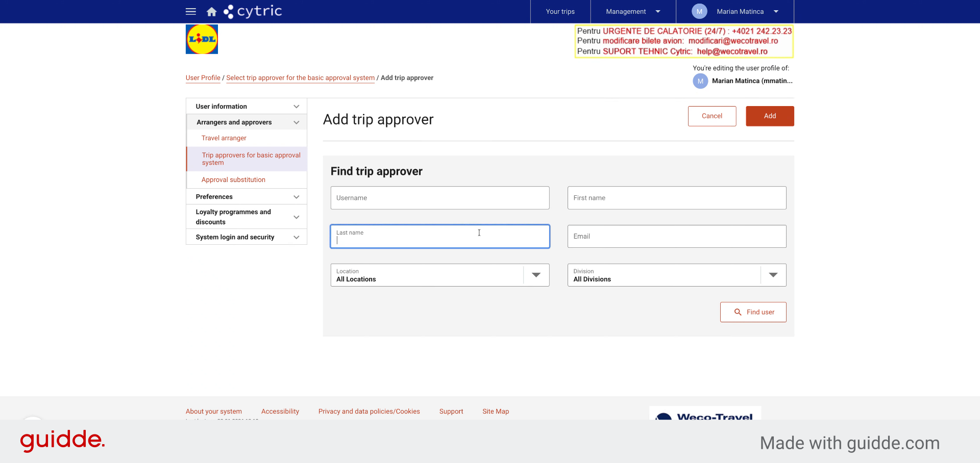Screen dimensions: 980x463
Task: Follow the User Profile breadcrumb link
Action: coord(203,78)
